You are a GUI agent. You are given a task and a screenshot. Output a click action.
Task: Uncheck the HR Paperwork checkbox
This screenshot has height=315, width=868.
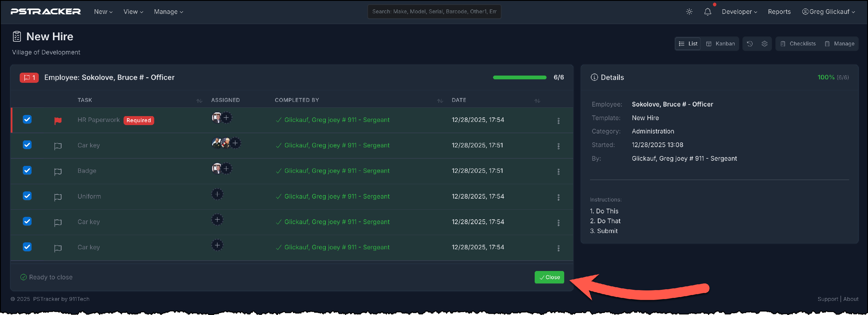27,119
